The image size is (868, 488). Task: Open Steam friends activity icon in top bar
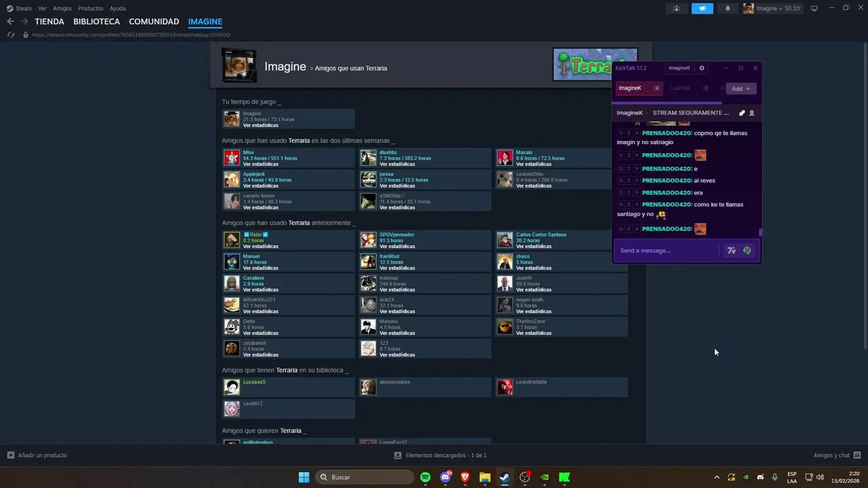pyautogui.click(x=676, y=8)
